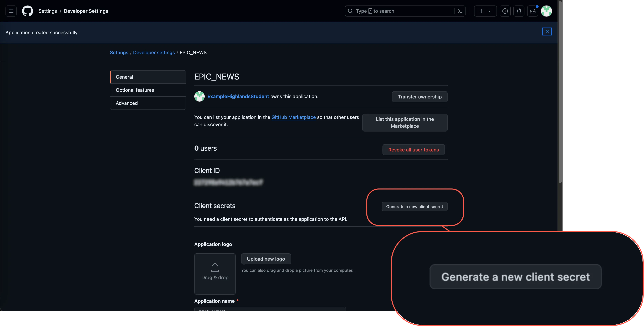Click 'Generate a new client secret' button
The width and height of the screenshot is (644, 326).
(x=415, y=207)
